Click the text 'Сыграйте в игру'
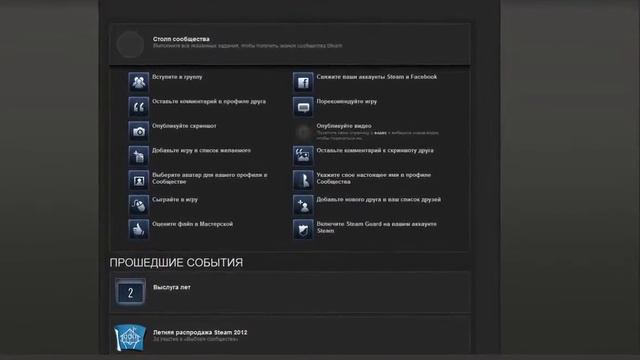 point(175,199)
